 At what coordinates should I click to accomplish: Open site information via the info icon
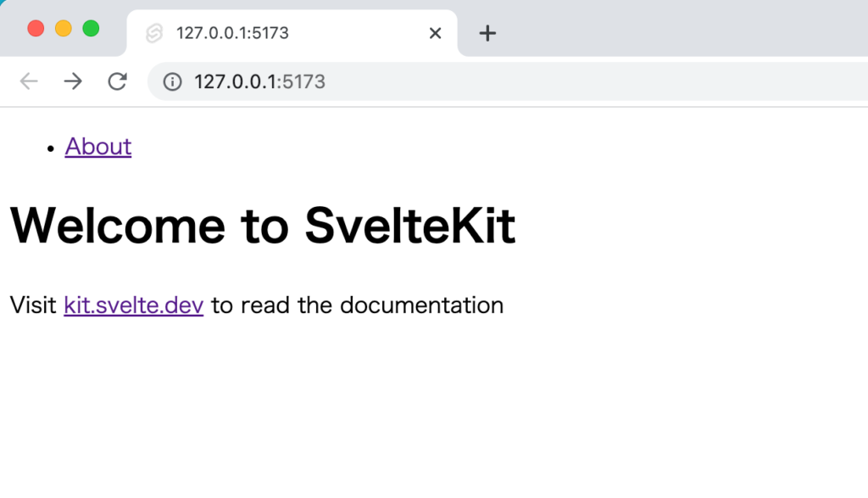tap(171, 81)
